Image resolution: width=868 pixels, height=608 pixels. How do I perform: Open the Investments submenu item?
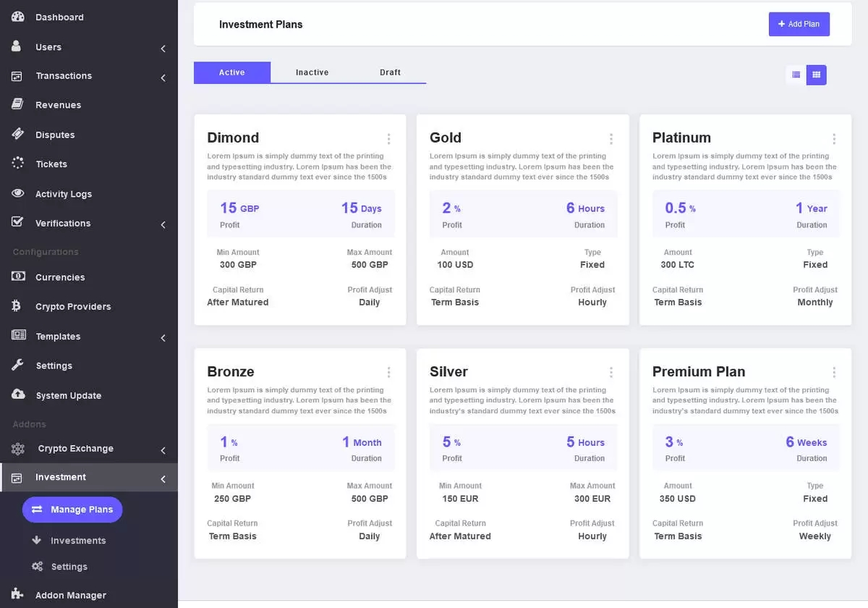pos(78,541)
